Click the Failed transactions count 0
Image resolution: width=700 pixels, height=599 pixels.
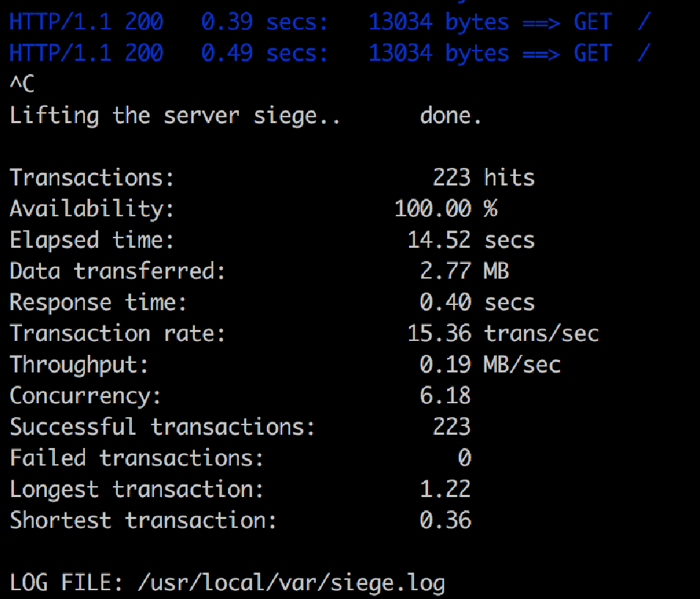pos(464,457)
